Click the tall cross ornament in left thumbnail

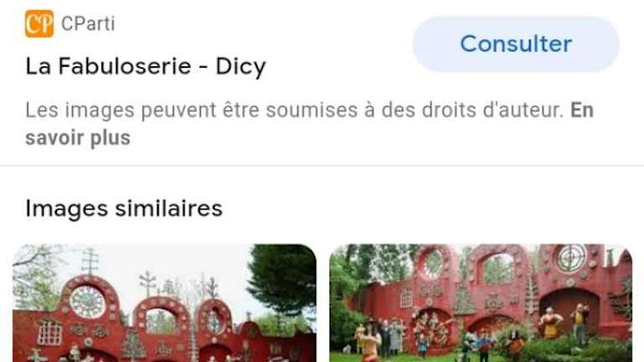90,261
